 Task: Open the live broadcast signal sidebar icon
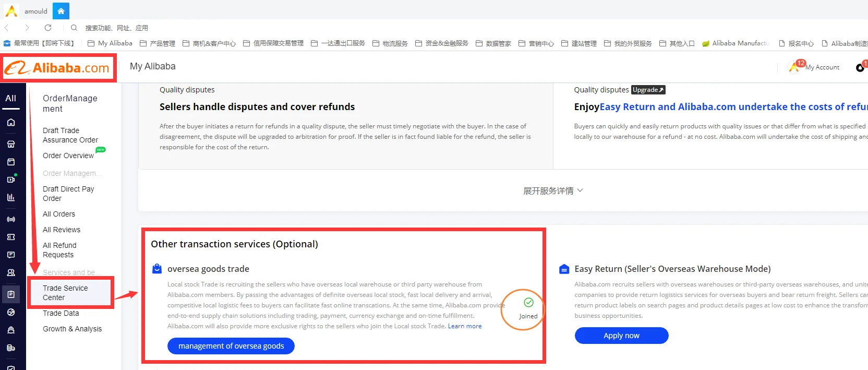click(x=11, y=219)
